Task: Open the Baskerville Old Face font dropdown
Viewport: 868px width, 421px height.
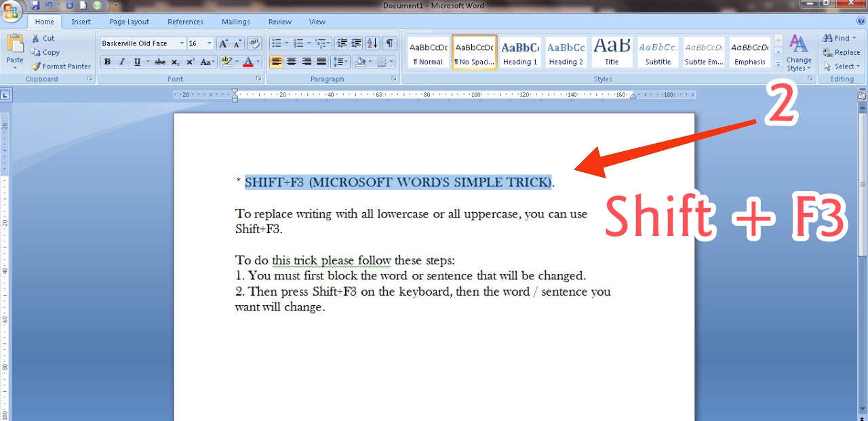Action: (x=182, y=43)
